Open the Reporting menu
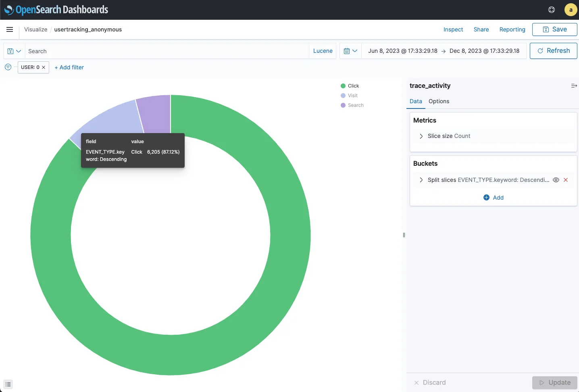The image size is (579, 392). point(512,29)
